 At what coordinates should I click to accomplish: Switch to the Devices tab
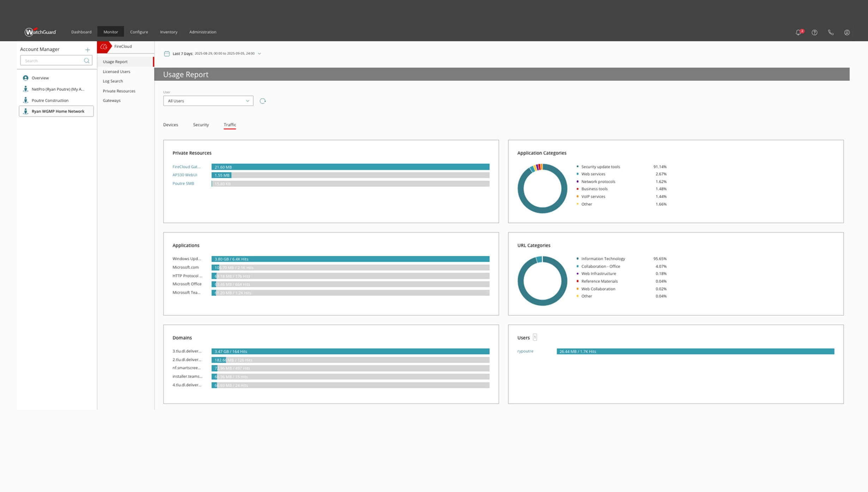click(170, 125)
